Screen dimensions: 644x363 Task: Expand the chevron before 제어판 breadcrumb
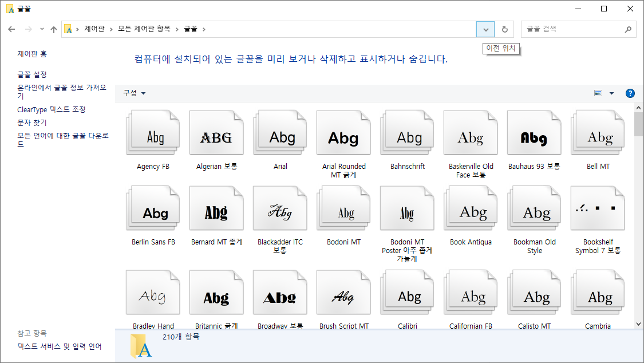(x=78, y=29)
